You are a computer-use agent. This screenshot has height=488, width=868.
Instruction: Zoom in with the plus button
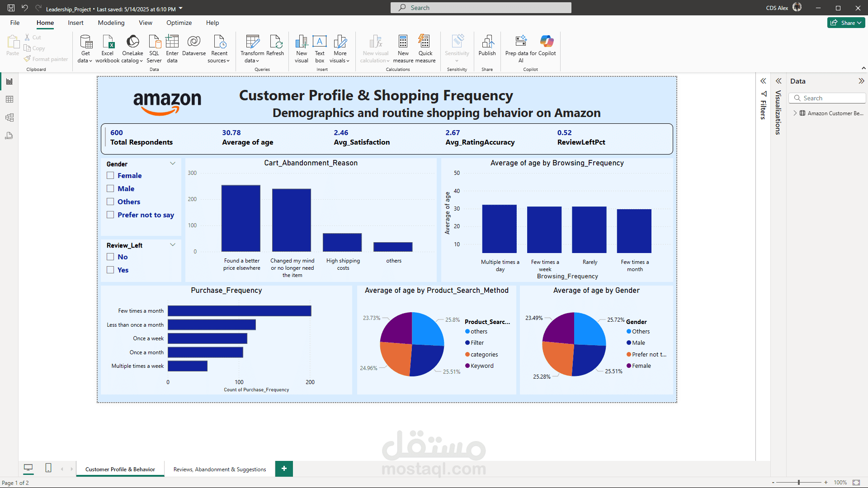[x=826, y=483]
